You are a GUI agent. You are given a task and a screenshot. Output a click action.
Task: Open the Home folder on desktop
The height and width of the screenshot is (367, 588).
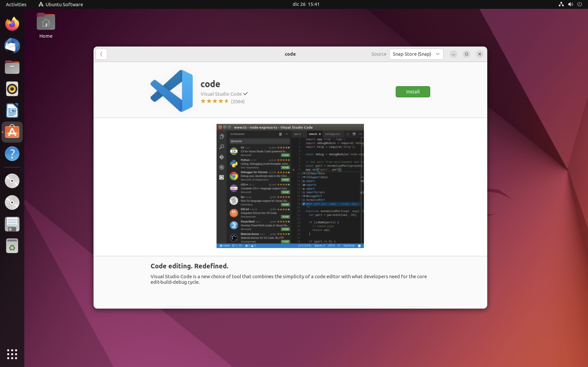coord(46,26)
